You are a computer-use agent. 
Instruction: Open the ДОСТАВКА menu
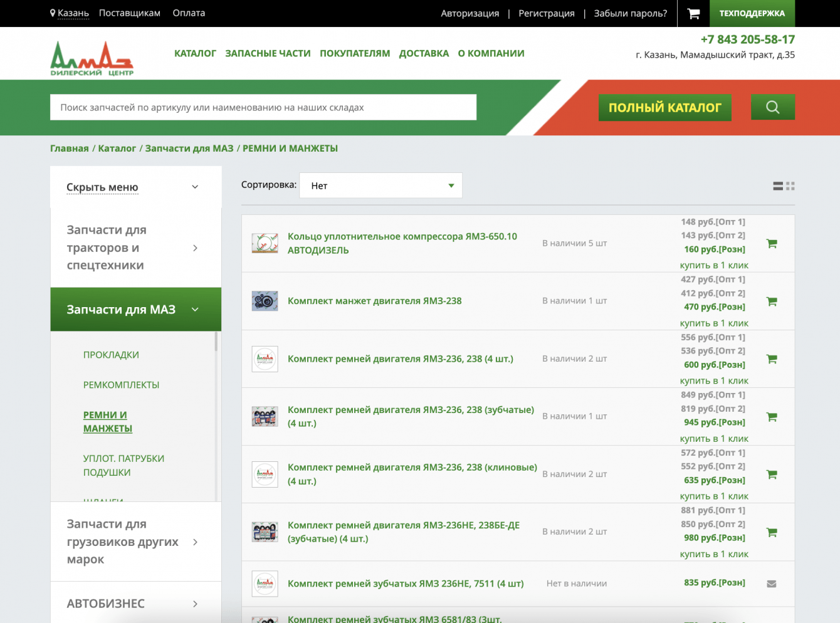point(424,53)
